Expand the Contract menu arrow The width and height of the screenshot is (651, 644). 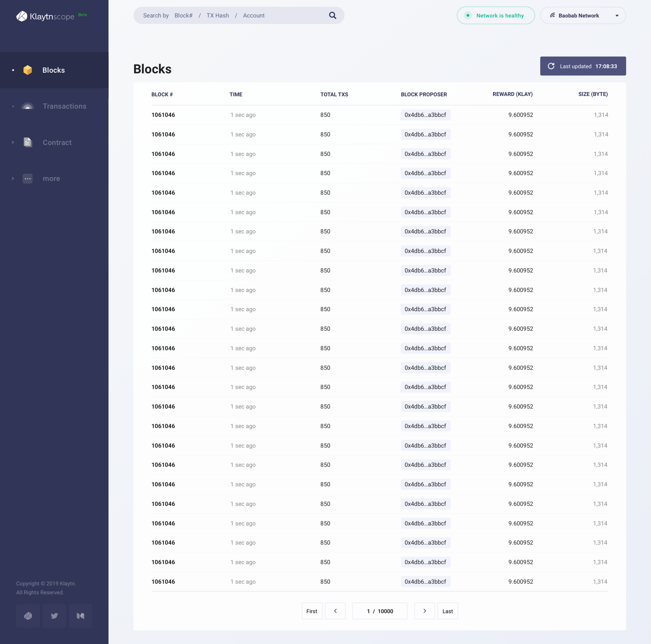click(13, 142)
